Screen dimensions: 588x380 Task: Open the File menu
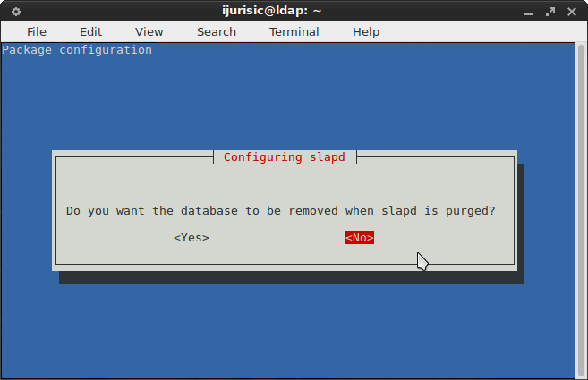pyautogui.click(x=37, y=32)
